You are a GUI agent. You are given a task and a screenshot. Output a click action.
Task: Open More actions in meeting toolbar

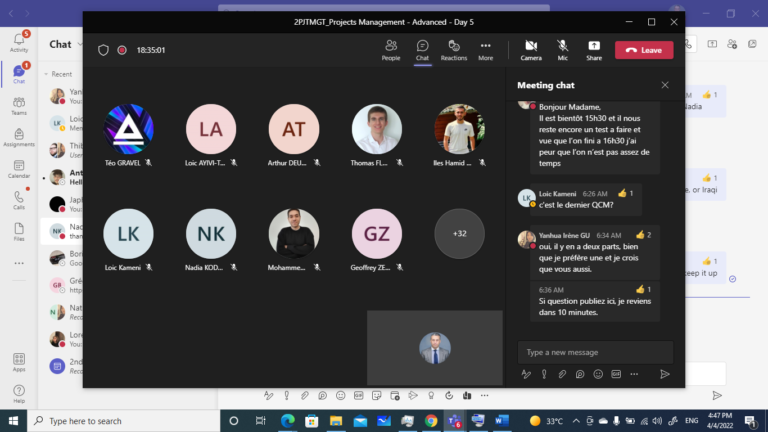[485, 50]
